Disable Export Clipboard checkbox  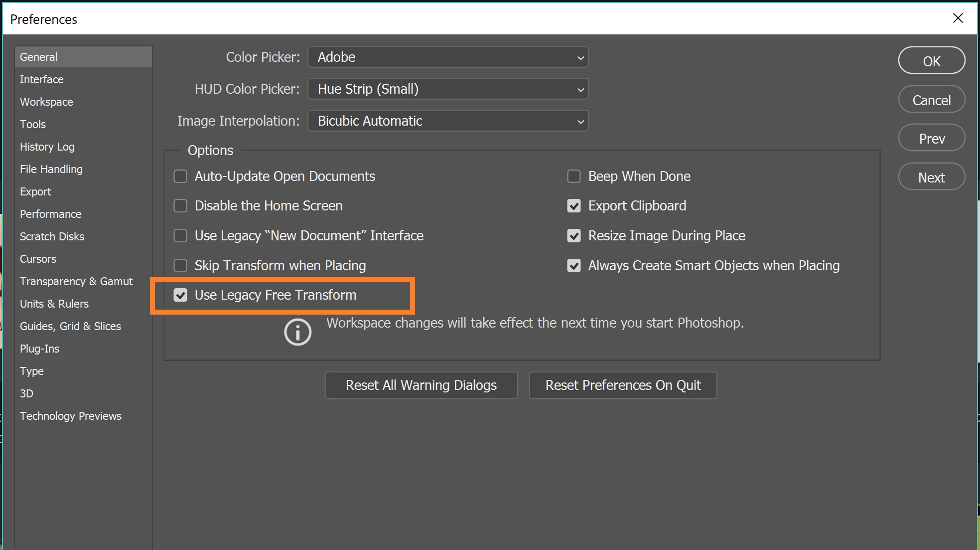574,206
